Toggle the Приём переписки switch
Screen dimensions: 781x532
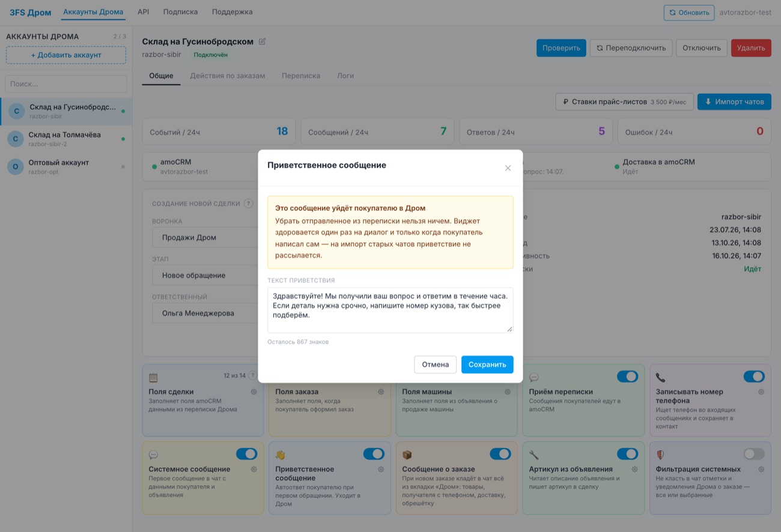(627, 376)
